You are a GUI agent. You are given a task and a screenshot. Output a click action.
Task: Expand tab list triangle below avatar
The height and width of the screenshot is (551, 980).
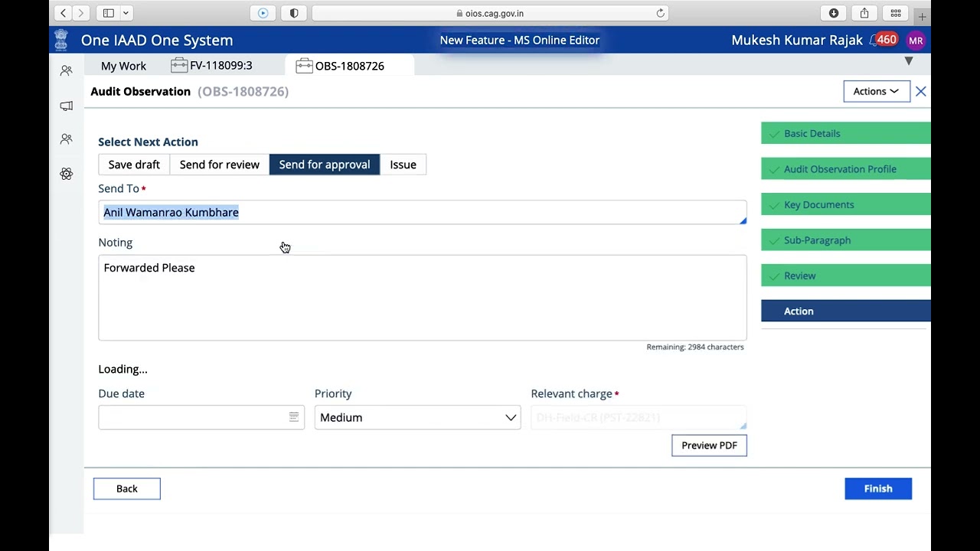click(x=909, y=61)
